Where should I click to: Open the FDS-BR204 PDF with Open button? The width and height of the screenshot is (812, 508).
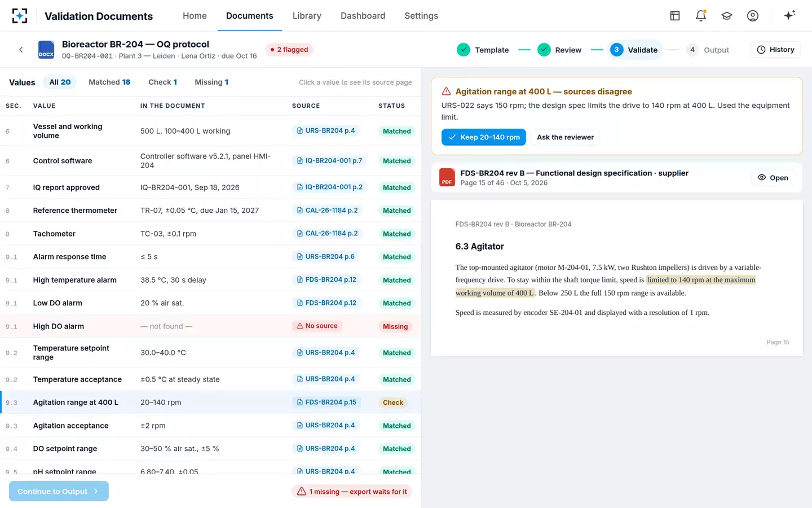(773, 178)
